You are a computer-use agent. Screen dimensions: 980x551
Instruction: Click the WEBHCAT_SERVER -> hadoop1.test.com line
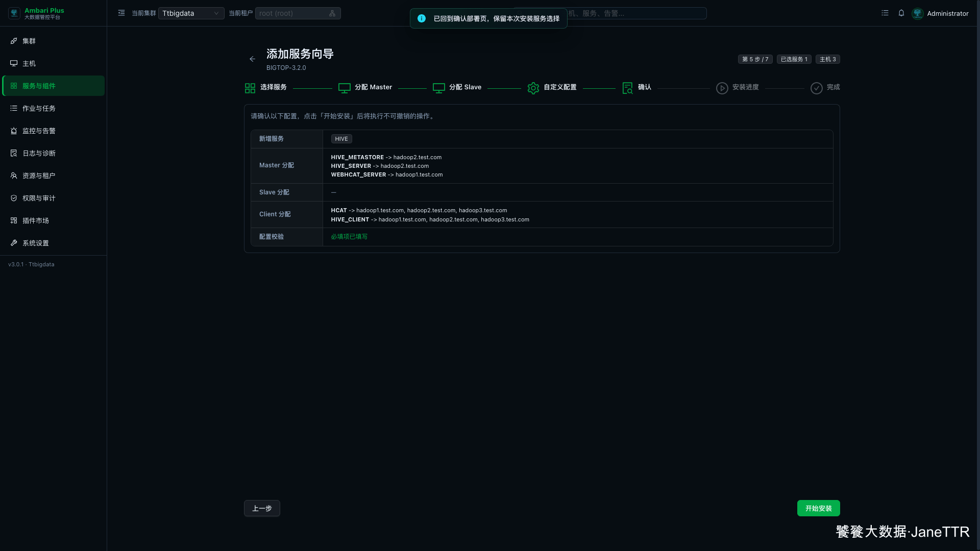pos(387,174)
